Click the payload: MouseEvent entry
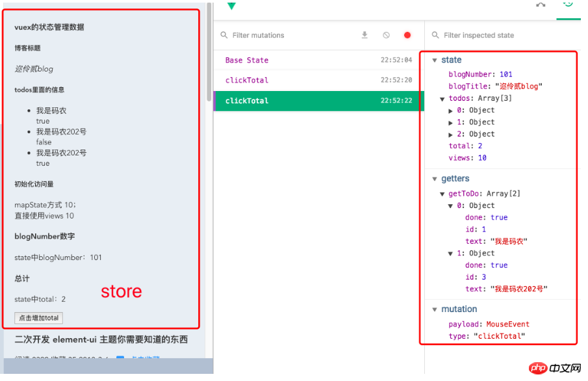 click(489, 324)
